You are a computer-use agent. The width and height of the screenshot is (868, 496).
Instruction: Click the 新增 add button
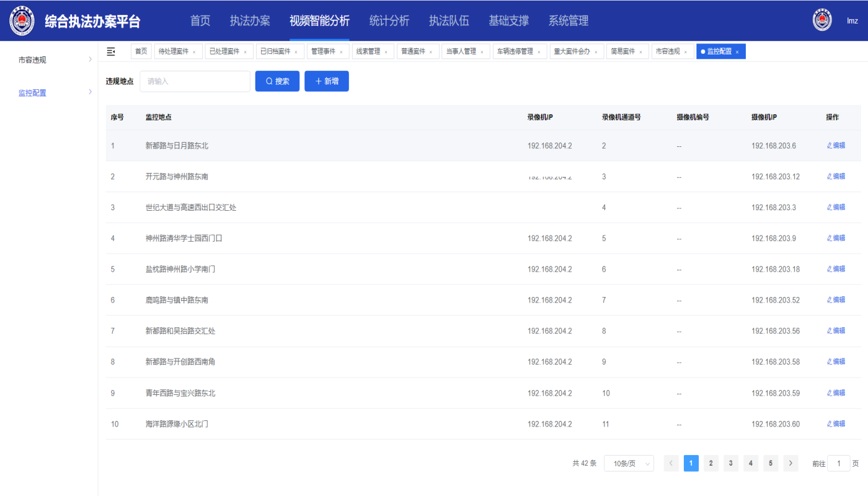point(327,81)
